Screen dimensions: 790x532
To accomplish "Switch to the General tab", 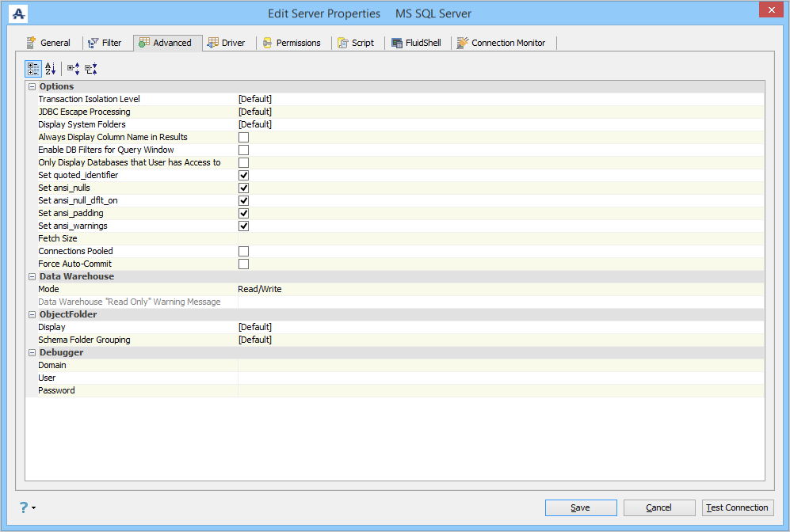I will (49, 43).
